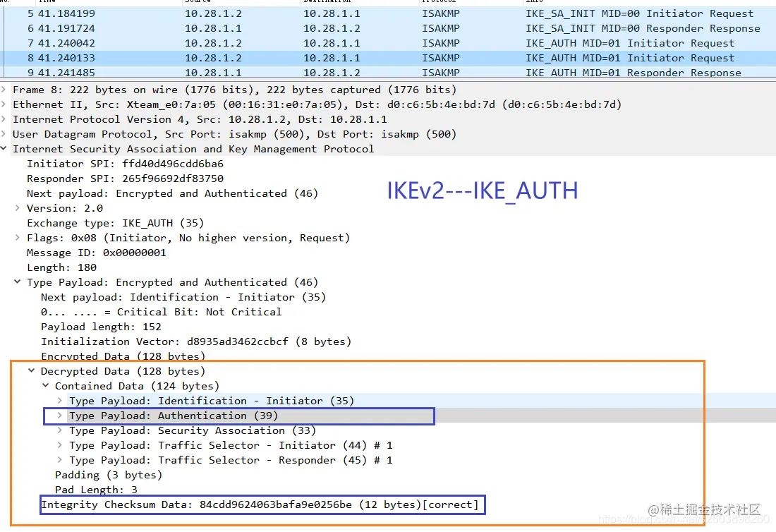Select the Initiator SPI field
This screenshot has width=776, height=532.
coord(125,164)
